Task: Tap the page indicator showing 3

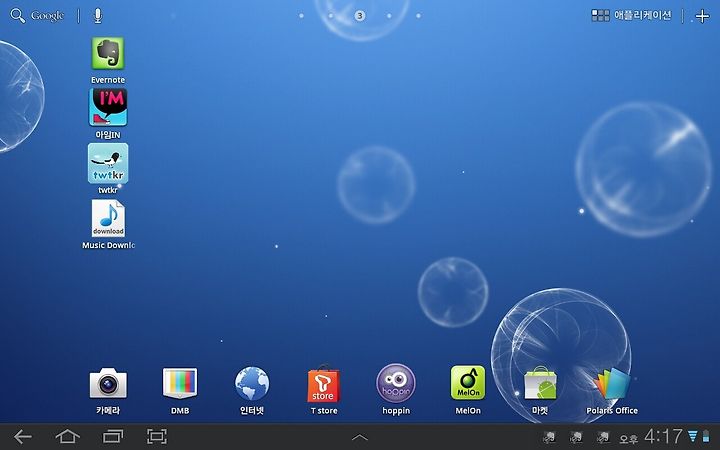Action: pos(360,16)
